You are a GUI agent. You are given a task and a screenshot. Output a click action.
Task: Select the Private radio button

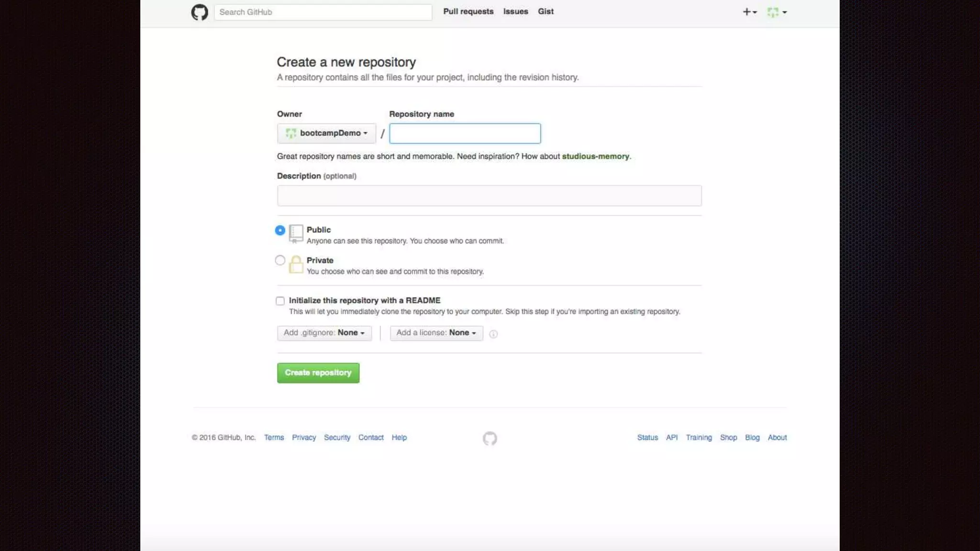coord(280,260)
